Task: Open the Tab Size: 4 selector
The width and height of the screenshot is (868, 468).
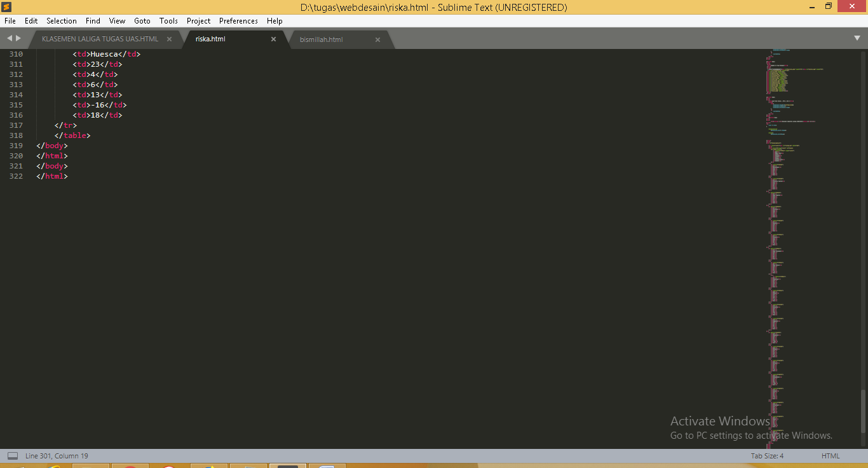Action: click(x=767, y=456)
